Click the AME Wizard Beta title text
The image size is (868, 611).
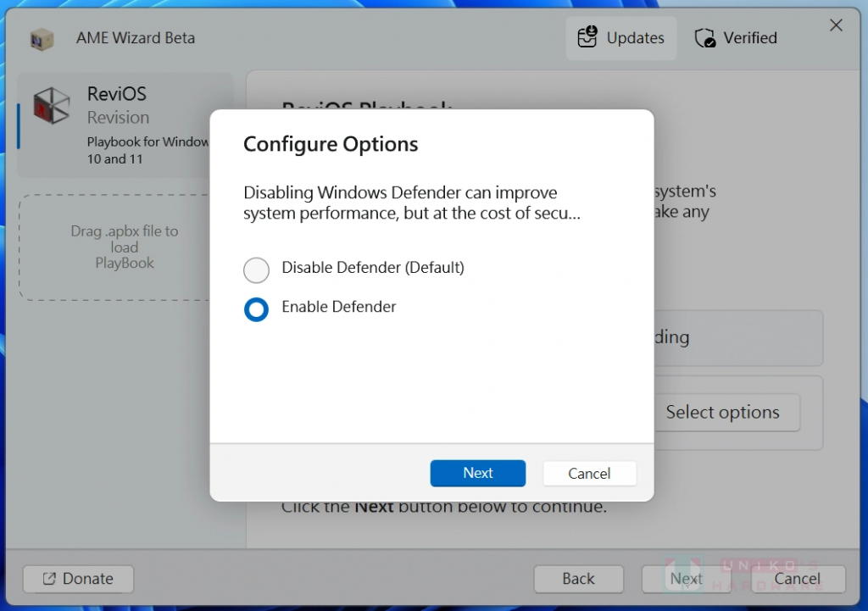pyautogui.click(x=136, y=38)
